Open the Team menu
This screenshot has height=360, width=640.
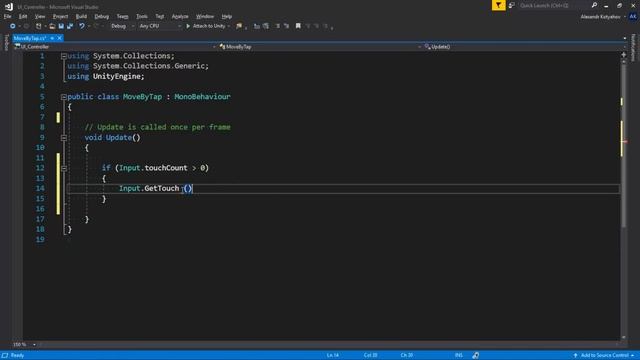(x=122, y=17)
